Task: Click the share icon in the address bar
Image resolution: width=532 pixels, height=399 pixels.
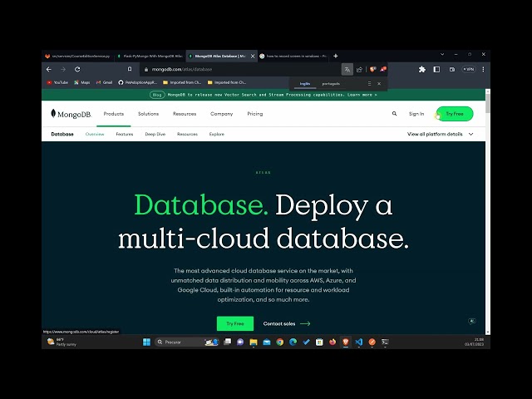Action: [359, 70]
